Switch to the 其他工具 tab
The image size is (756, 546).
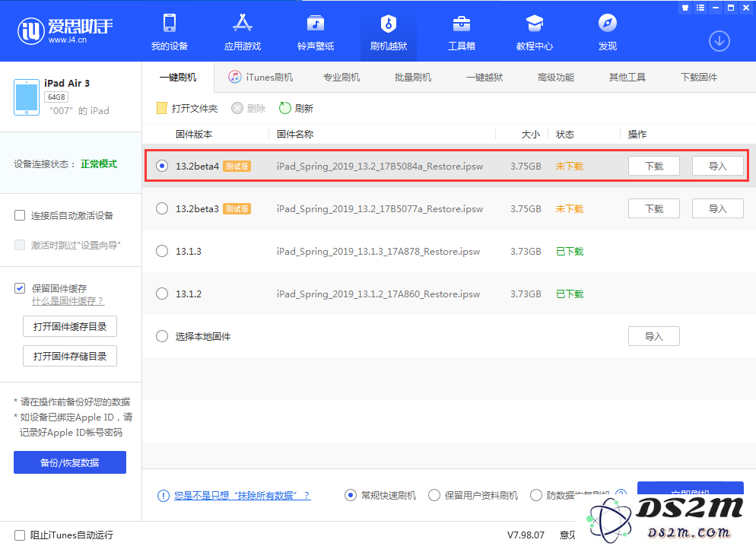pyautogui.click(x=627, y=77)
